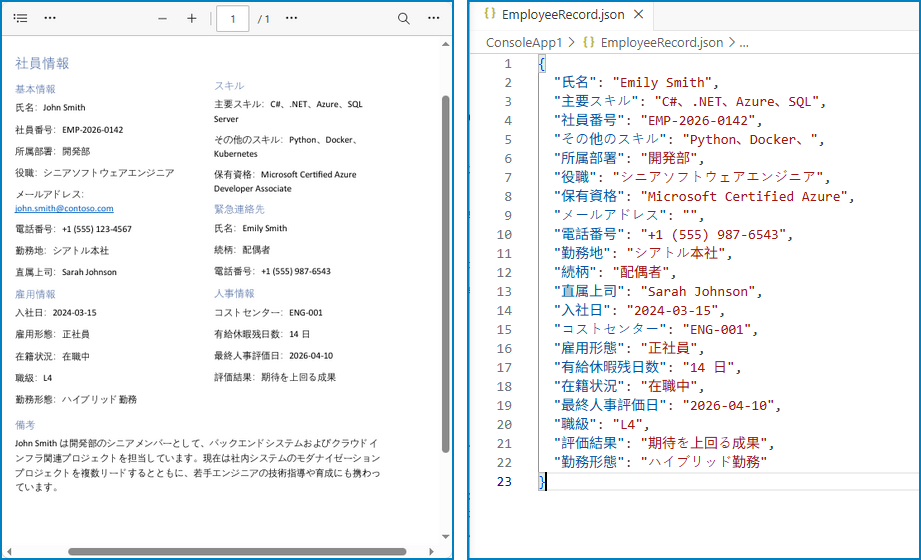Click the 人事情報 section heading
Image resolution: width=921 pixels, height=560 pixels.
click(x=234, y=294)
